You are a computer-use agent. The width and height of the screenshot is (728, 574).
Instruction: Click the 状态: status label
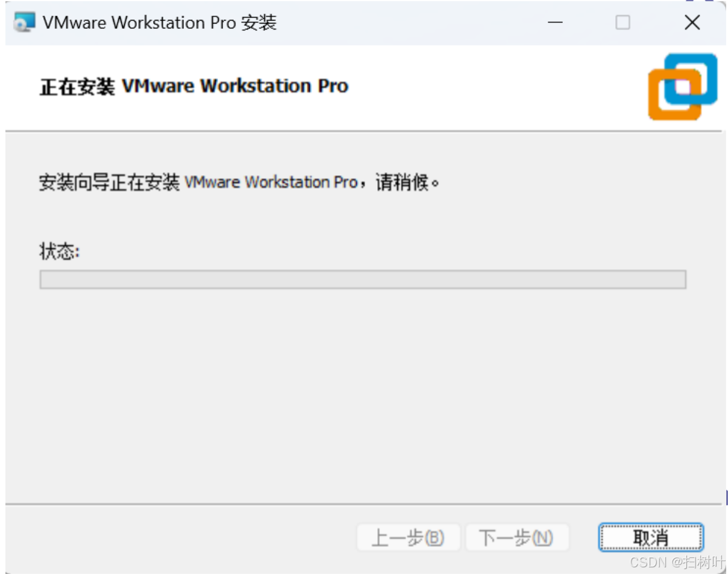click(x=60, y=251)
